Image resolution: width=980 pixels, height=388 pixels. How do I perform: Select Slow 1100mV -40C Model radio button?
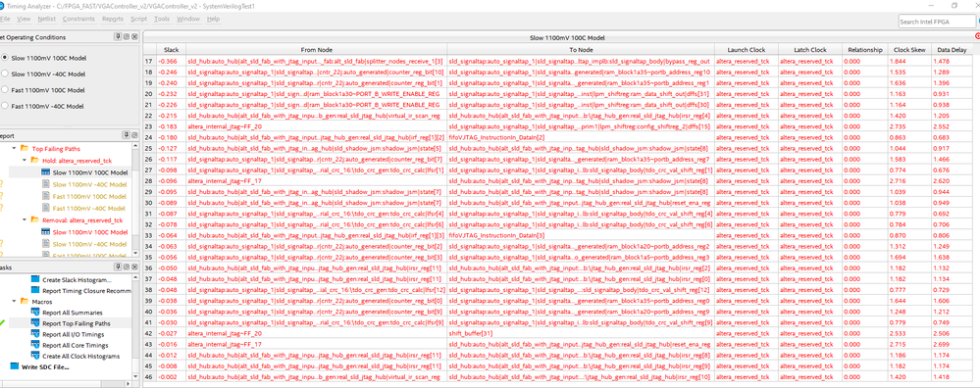6,73
